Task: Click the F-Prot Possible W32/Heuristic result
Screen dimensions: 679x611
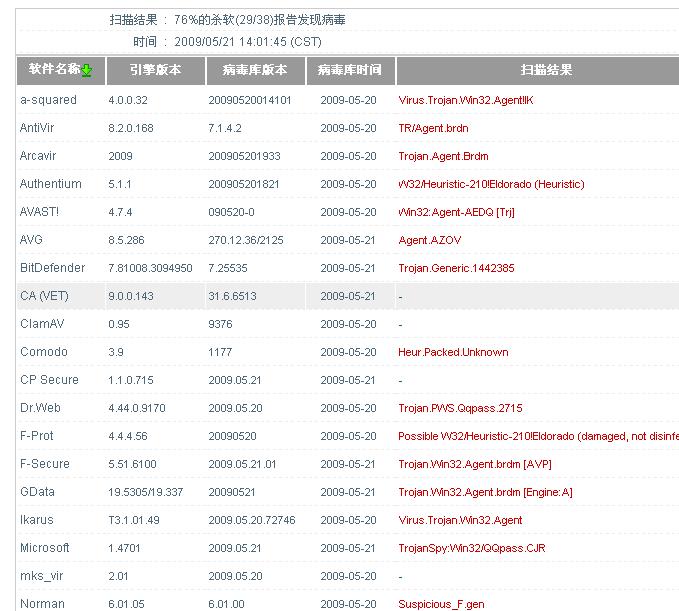Action: click(x=538, y=436)
